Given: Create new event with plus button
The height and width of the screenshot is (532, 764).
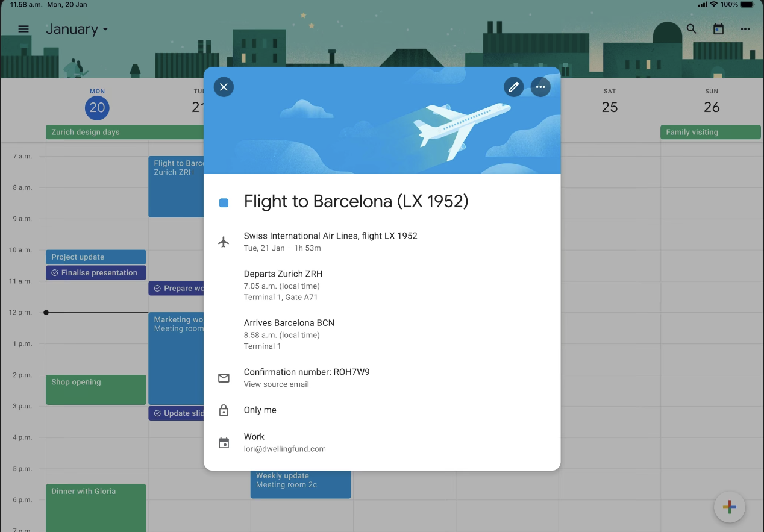Looking at the screenshot, I should click(x=730, y=507).
